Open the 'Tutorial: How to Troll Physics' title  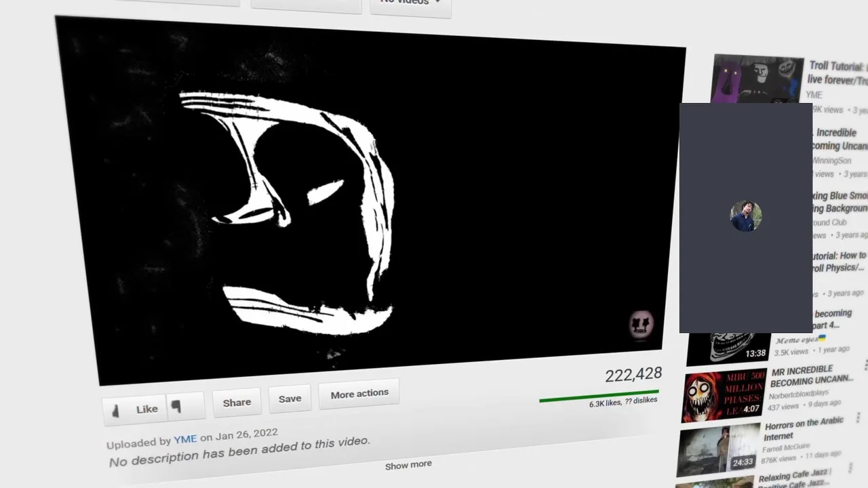[840, 262]
